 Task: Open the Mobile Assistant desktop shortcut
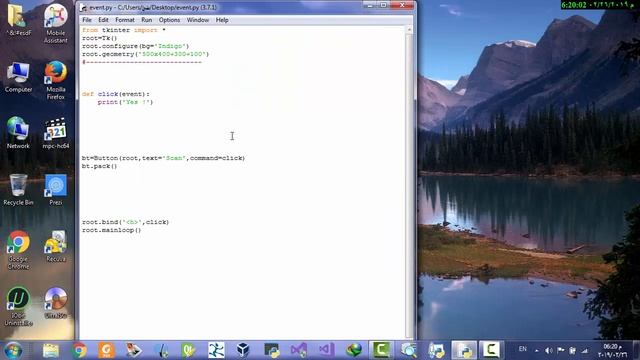(56, 23)
